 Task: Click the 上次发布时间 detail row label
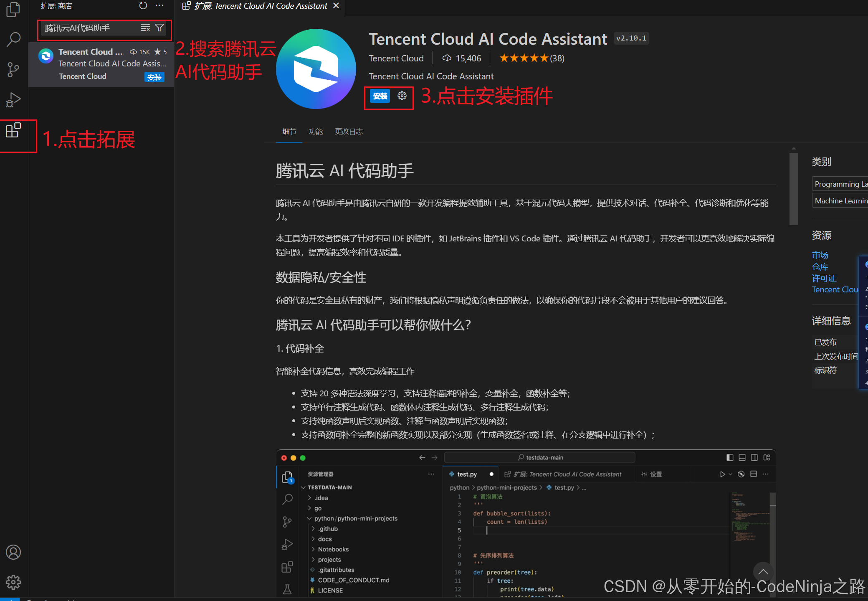[836, 356]
